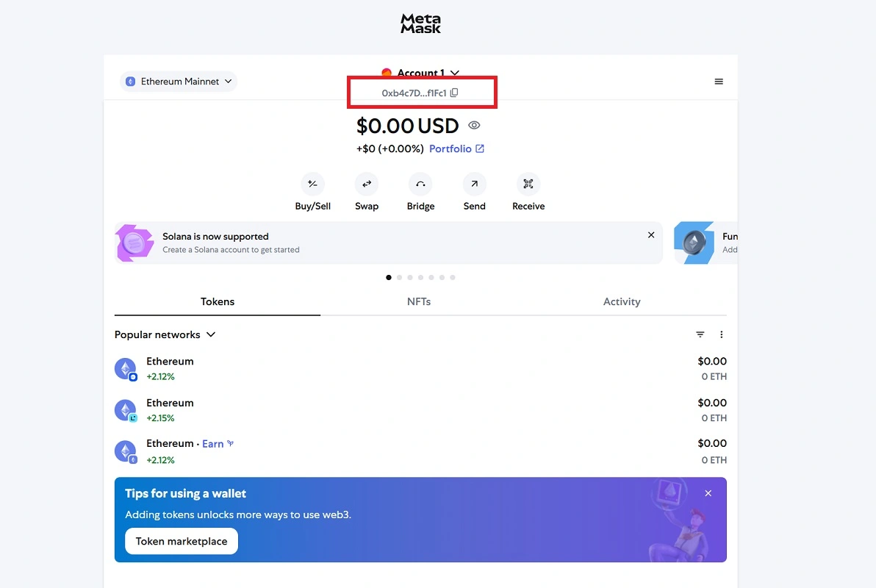Open the three-dot token options menu
The height and width of the screenshot is (588, 876).
(x=721, y=334)
